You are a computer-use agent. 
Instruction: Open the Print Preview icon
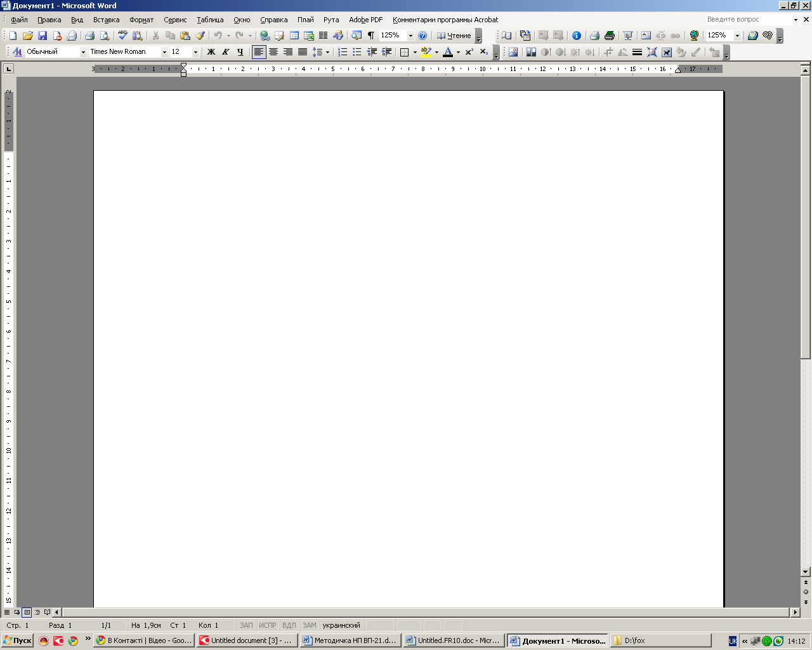[105, 36]
